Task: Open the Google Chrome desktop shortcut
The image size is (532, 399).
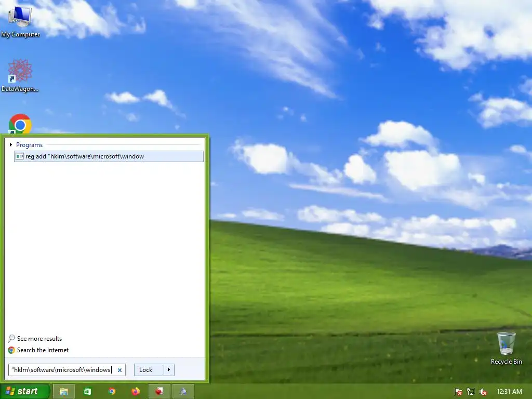Action: (20, 124)
